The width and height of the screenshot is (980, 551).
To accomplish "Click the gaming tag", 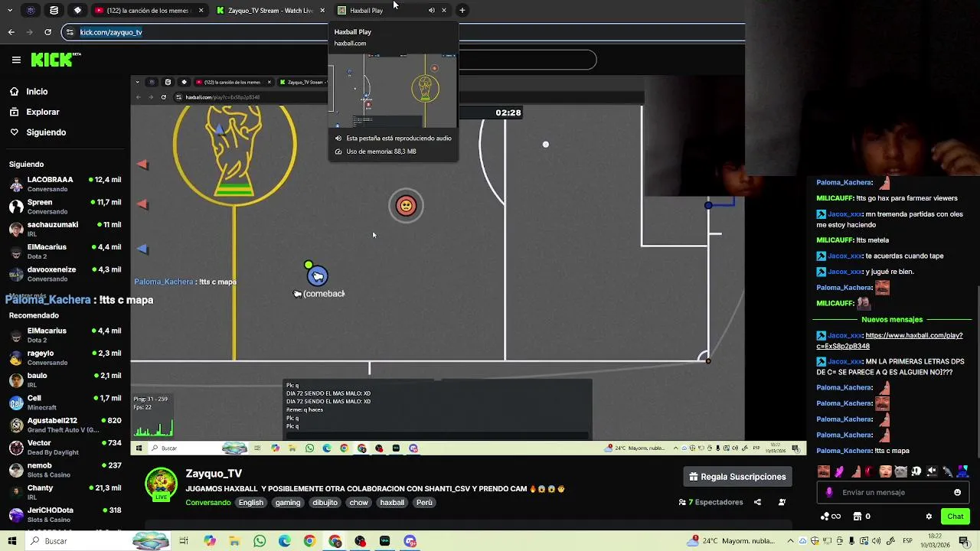I will pos(288,503).
